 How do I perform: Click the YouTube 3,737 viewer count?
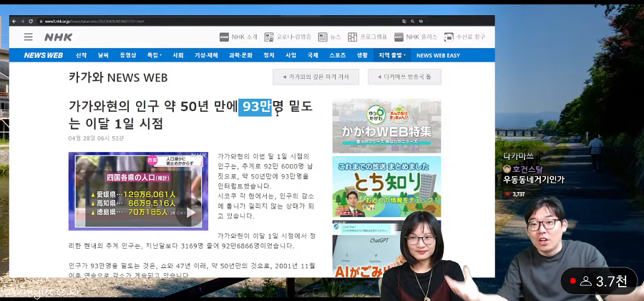pyautogui.click(x=515, y=194)
